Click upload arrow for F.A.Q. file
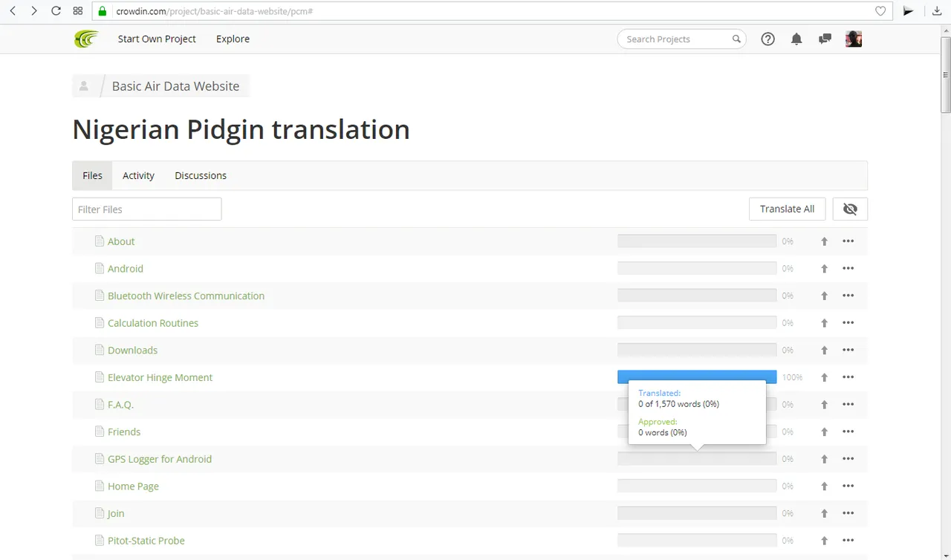The height and width of the screenshot is (560, 951). [x=824, y=405]
